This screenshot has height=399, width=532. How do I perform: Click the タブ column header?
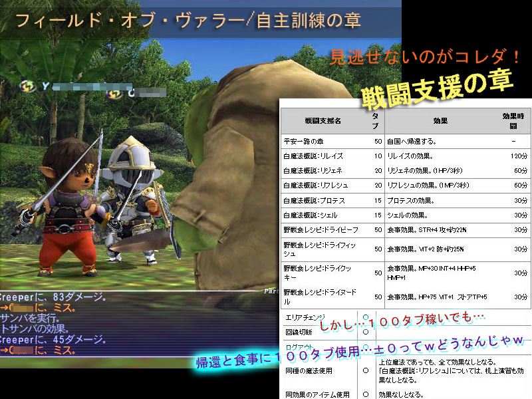point(375,121)
